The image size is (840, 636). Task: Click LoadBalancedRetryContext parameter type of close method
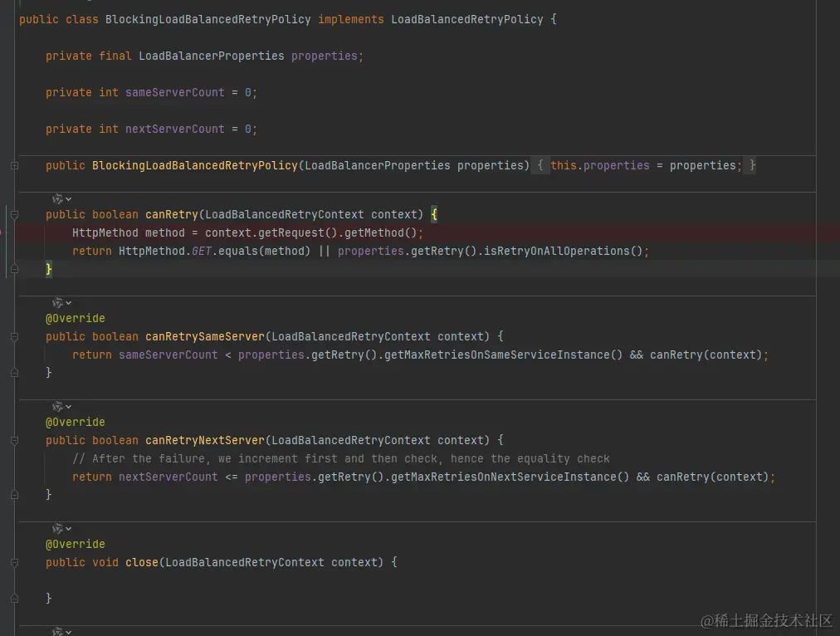245,563
